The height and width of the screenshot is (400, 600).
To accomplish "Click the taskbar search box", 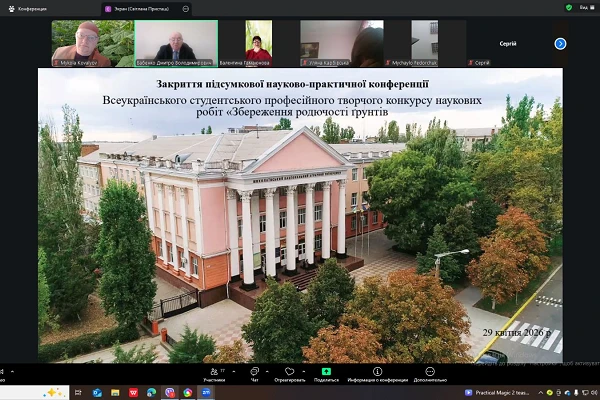I will [34, 393].
